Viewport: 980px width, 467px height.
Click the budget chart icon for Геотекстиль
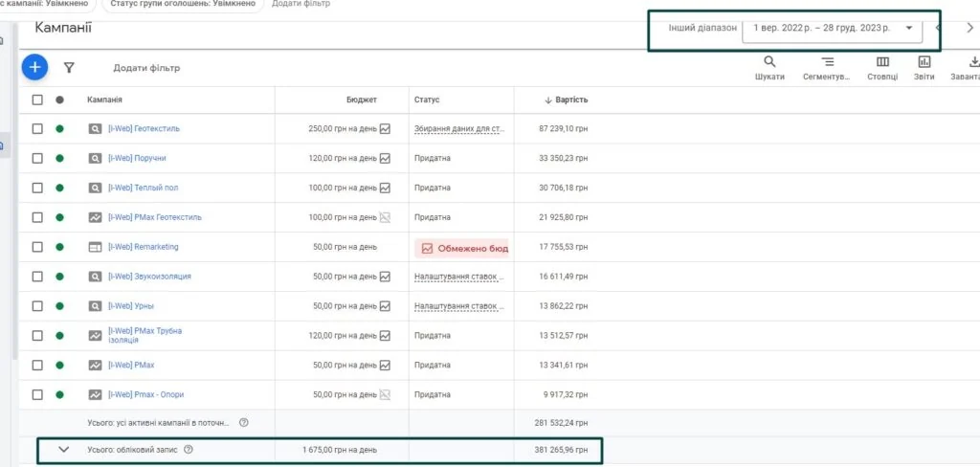[385, 129]
